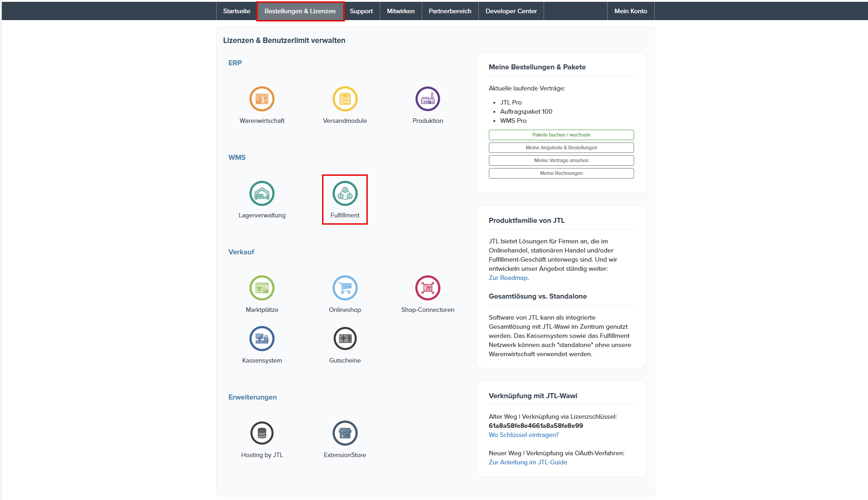Click the Versandmodule package icon
The height and width of the screenshot is (500, 868).
(x=345, y=99)
